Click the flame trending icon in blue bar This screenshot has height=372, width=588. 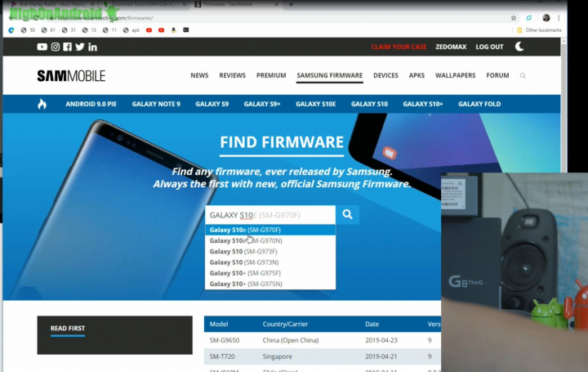[x=42, y=104]
